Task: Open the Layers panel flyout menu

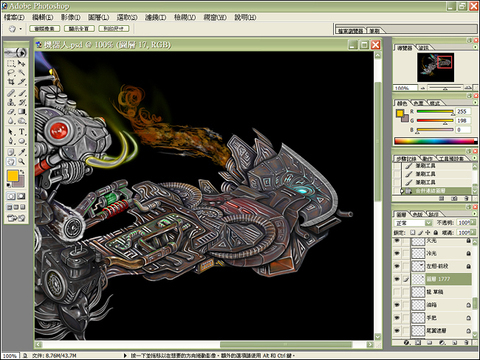Action: (475, 213)
